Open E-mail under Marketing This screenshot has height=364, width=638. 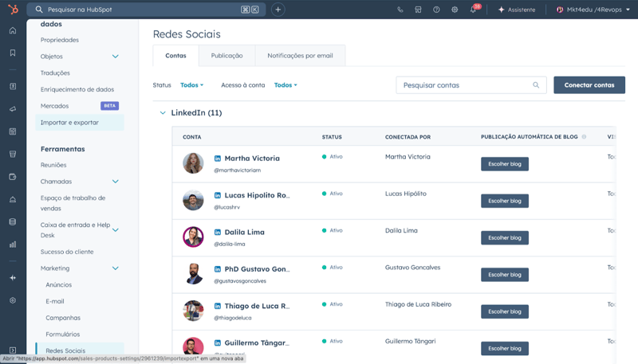point(55,301)
